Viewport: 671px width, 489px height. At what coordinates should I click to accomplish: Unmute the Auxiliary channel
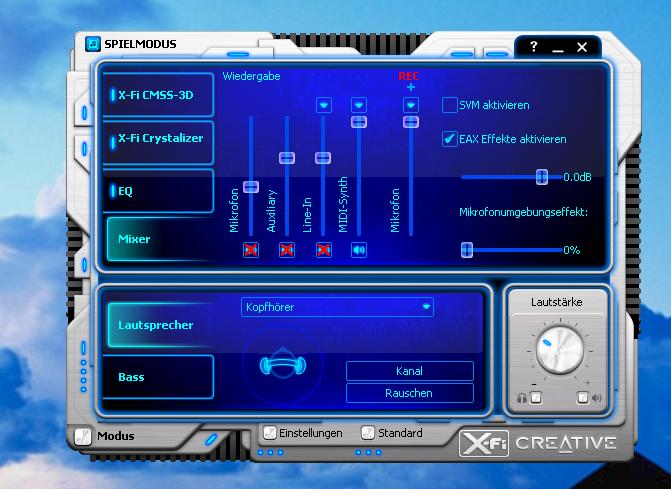[287, 250]
